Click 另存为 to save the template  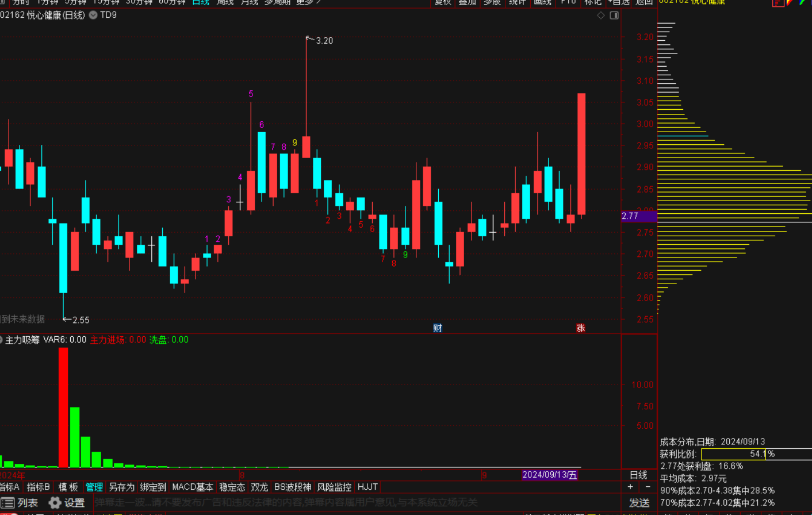click(122, 487)
